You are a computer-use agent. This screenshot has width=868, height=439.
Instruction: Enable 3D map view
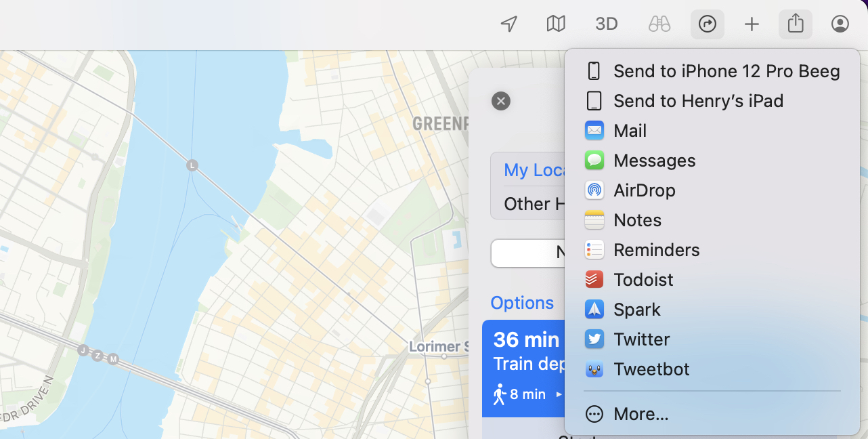point(606,24)
